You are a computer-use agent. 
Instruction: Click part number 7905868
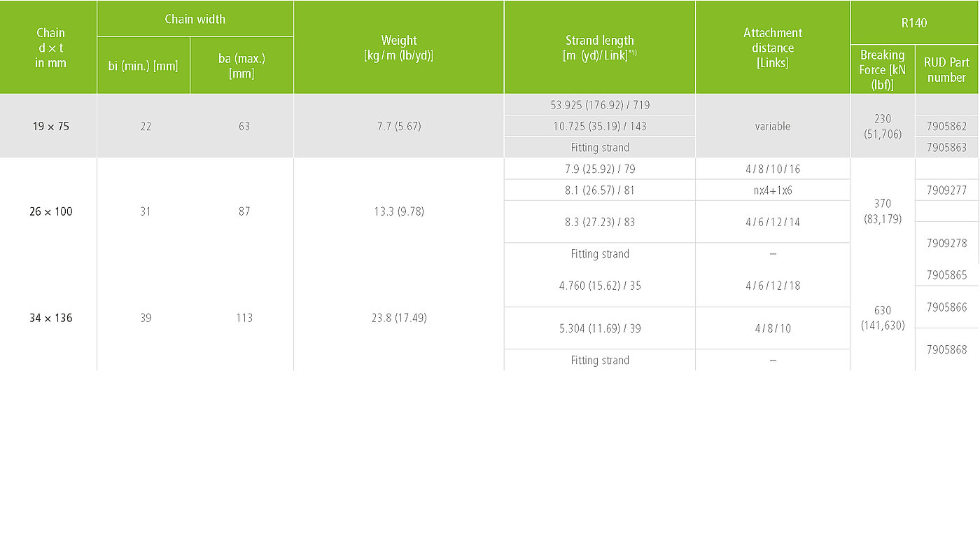click(947, 349)
